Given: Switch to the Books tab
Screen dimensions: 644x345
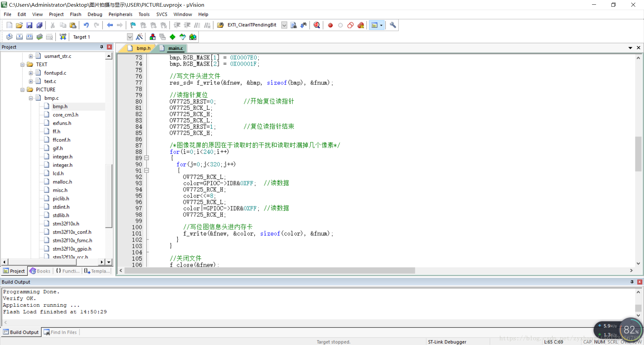Looking at the screenshot, I should [x=40, y=271].
